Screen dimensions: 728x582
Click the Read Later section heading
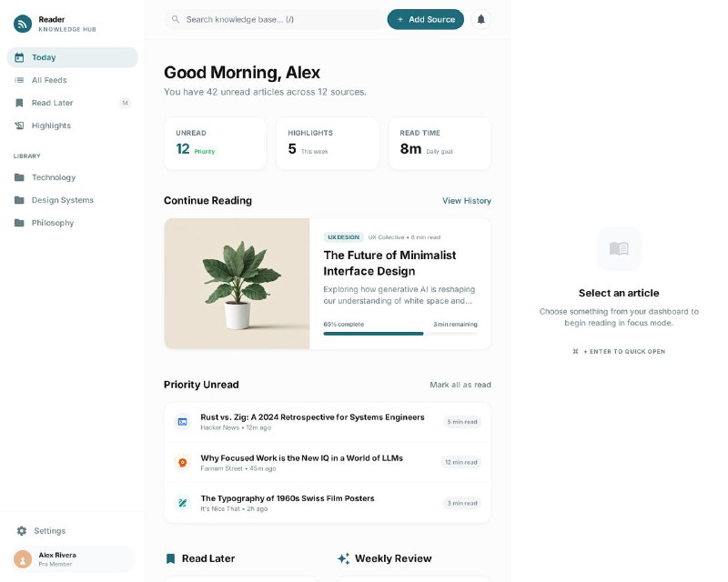pyautogui.click(x=208, y=558)
